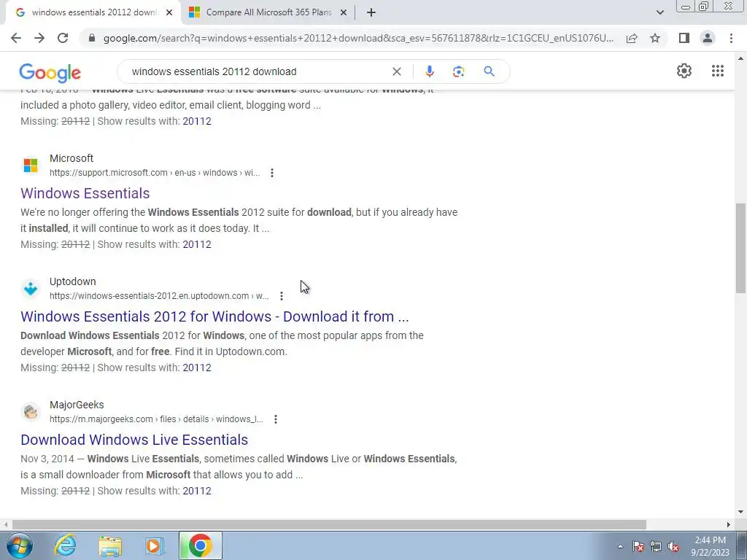747x560 pixels.
Task: Click the Uptodown site name text
Action: [x=72, y=281]
